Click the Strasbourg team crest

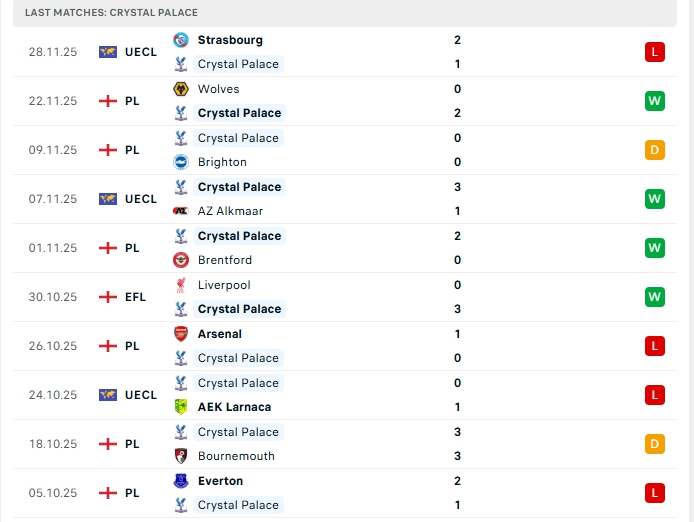pos(181,40)
